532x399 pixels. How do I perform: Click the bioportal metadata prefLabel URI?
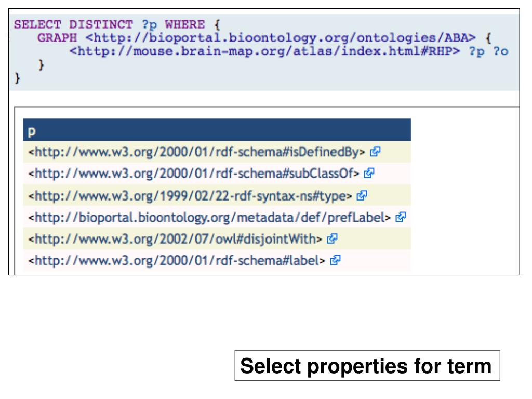tap(209, 218)
